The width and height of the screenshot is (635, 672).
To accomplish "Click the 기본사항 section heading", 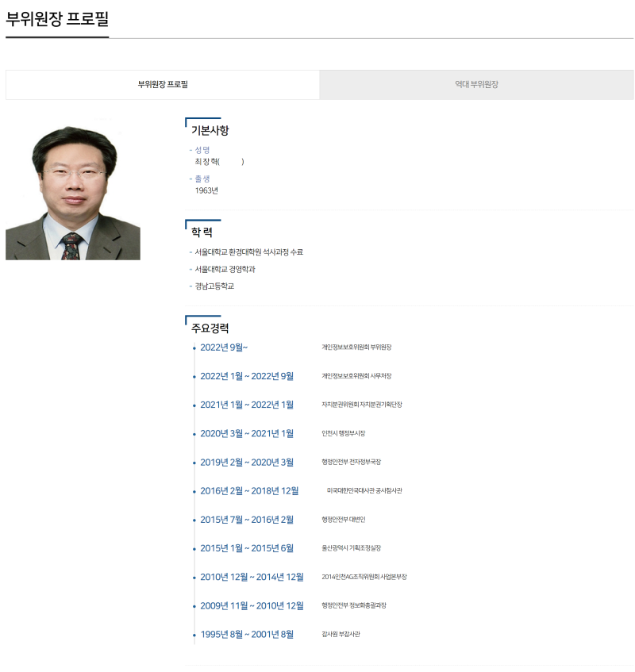I will (x=210, y=130).
